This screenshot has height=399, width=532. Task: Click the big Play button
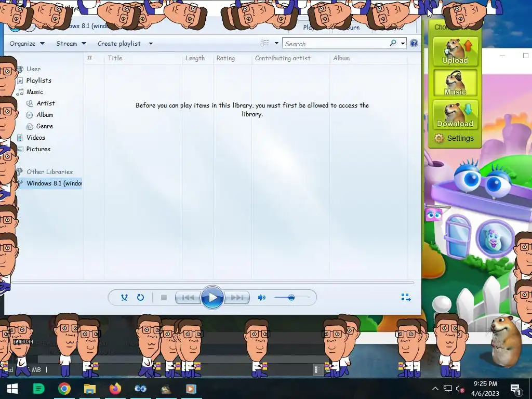pyautogui.click(x=212, y=297)
